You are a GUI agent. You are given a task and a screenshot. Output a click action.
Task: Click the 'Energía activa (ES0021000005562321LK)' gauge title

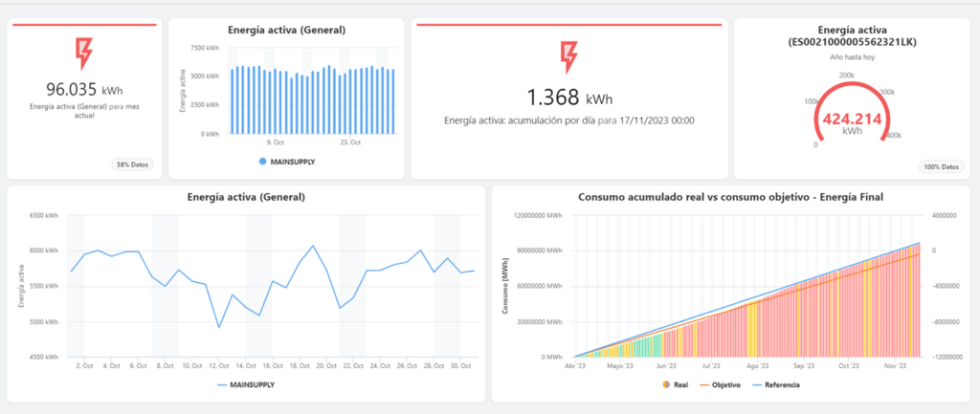click(845, 35)
